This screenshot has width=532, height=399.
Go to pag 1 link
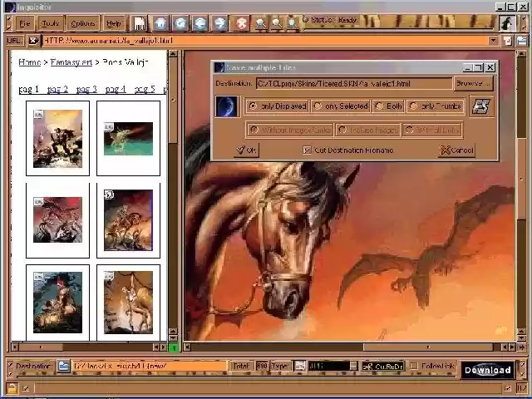coord(29,89)
